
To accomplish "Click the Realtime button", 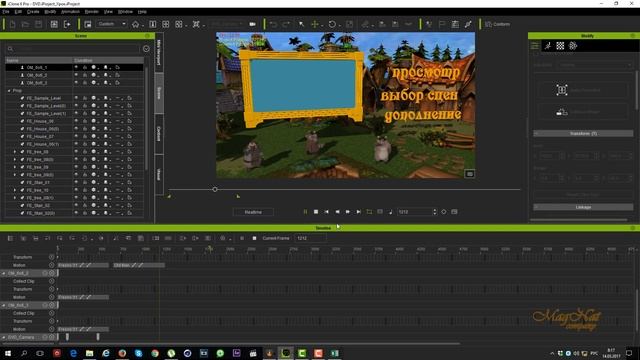I will [x=253, y=212].
